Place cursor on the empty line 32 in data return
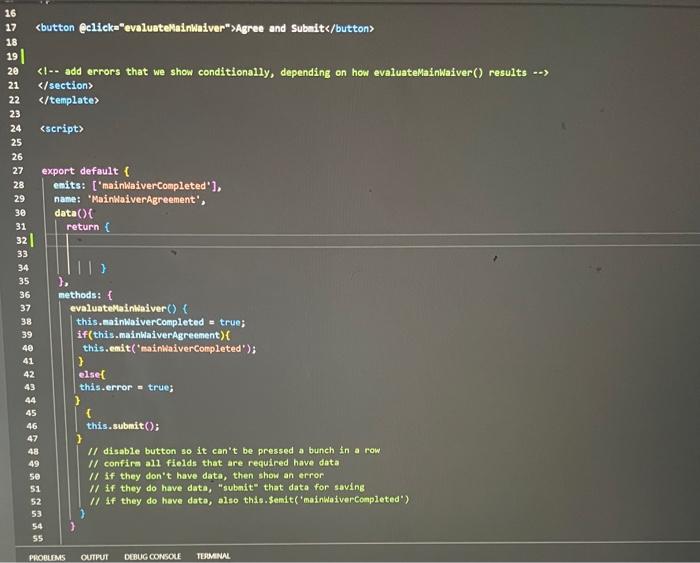Image resolution: width=700 pixels, height=563 pixels. 373,240
